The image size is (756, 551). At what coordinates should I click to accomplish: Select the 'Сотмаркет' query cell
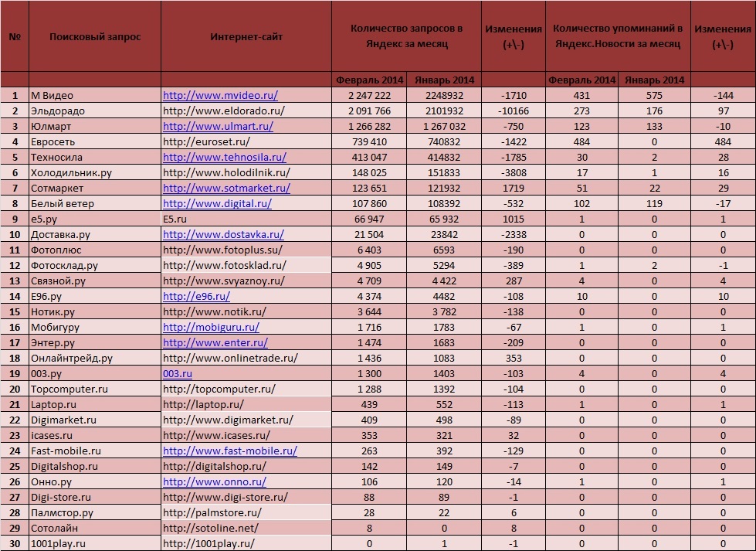[95, 188]
